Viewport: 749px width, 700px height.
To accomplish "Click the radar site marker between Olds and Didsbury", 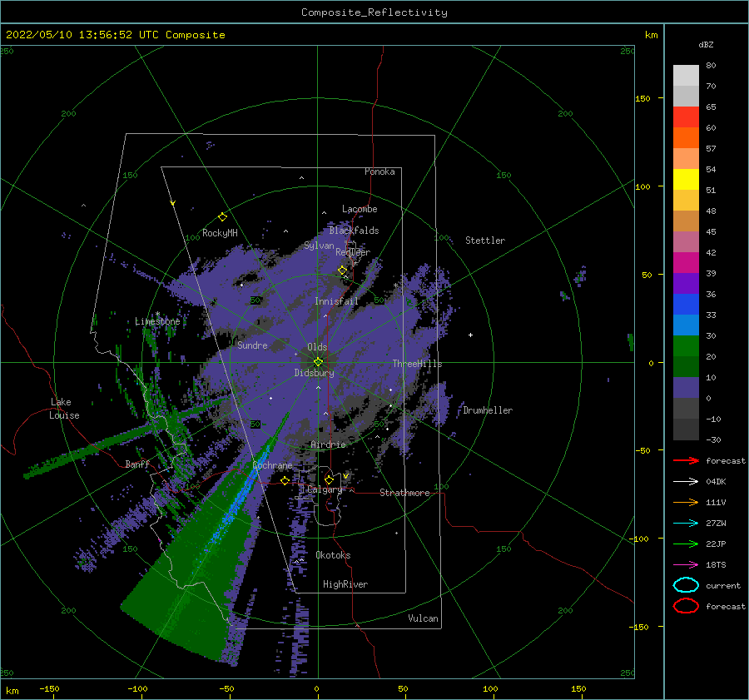I will [x=318, y=362].
